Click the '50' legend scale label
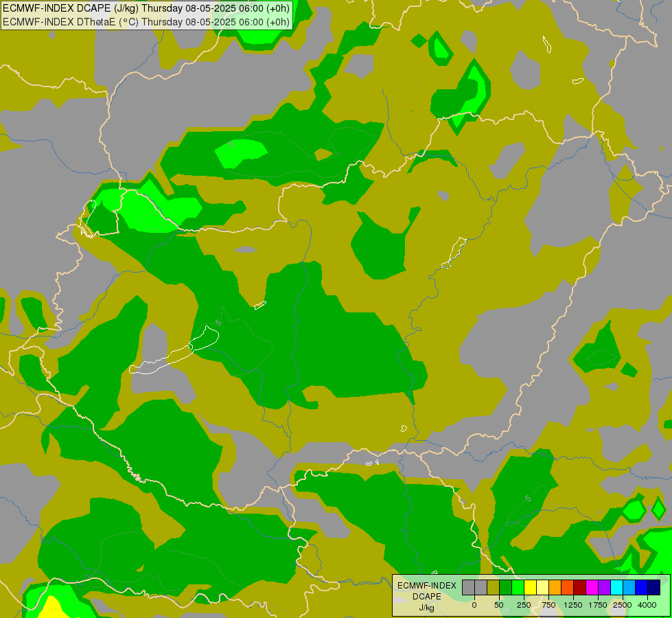 tap(499, 605)
